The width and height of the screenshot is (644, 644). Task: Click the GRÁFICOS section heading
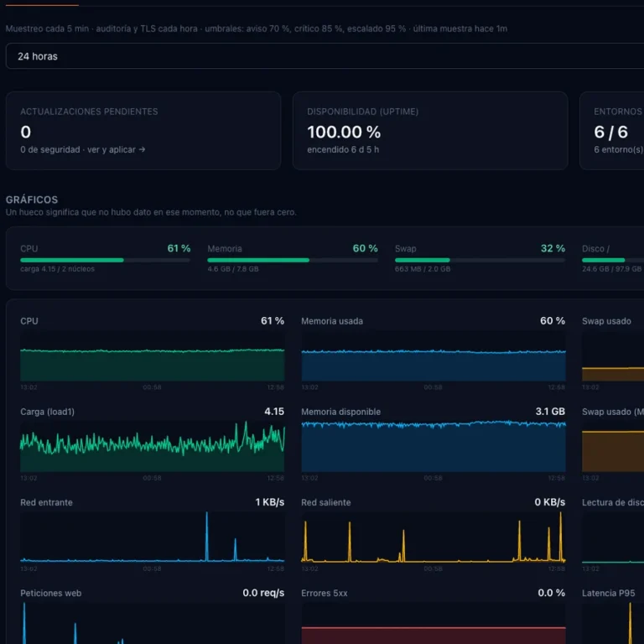32,200
